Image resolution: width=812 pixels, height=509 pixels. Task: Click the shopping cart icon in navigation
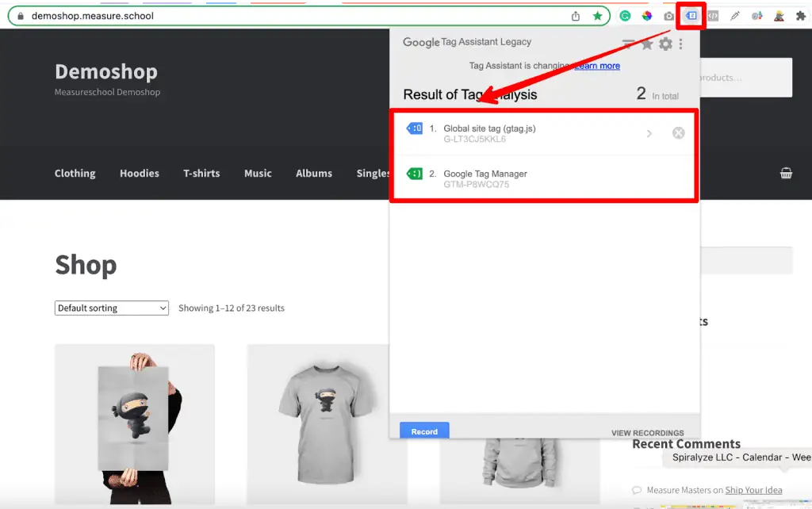click(786, 173)
